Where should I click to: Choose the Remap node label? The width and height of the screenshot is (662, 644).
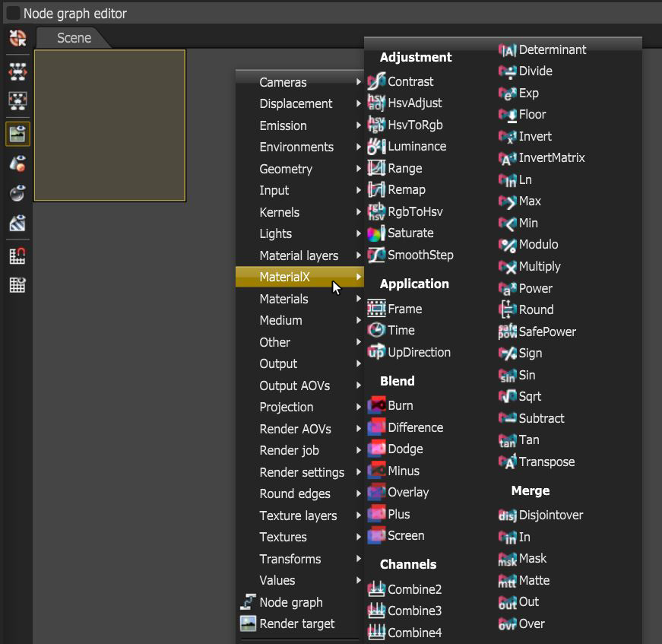[407, 189]
